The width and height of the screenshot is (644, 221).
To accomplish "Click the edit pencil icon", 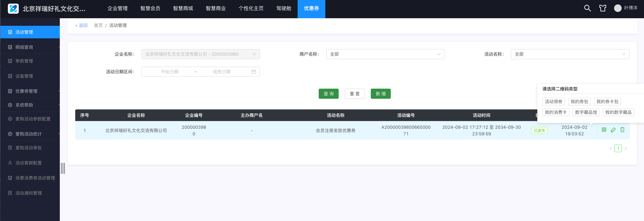I will click(613, 130).
